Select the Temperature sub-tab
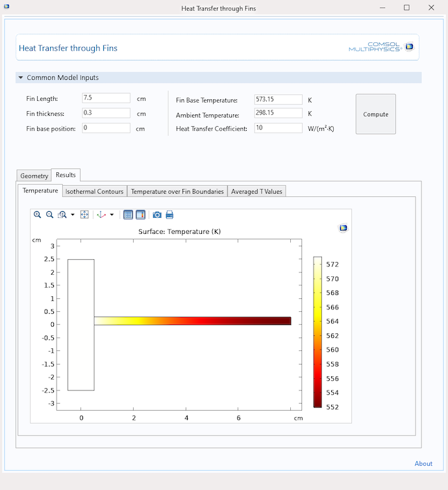Viewport: 448px width, 490px height. coord(40,190)
